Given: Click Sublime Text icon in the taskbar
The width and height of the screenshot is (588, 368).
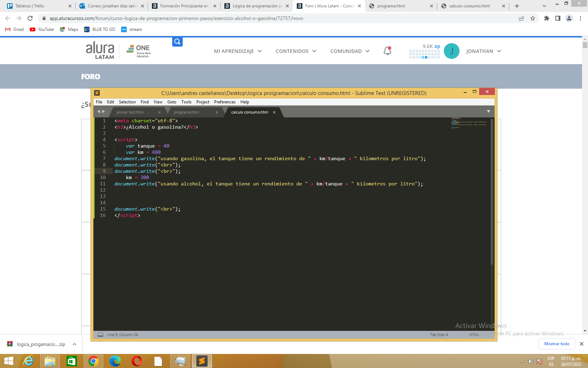Looking at the screenshot, I should [202, 361].
